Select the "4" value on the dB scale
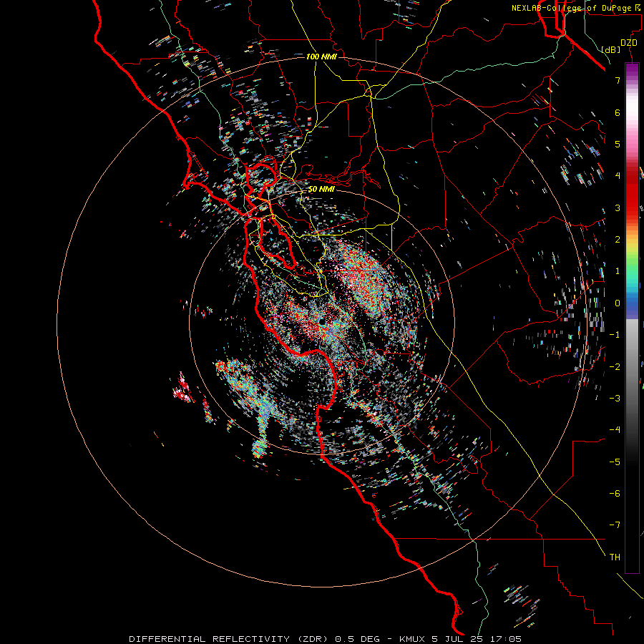Screen dimensions: 644x644 click(x=618, y=176)
